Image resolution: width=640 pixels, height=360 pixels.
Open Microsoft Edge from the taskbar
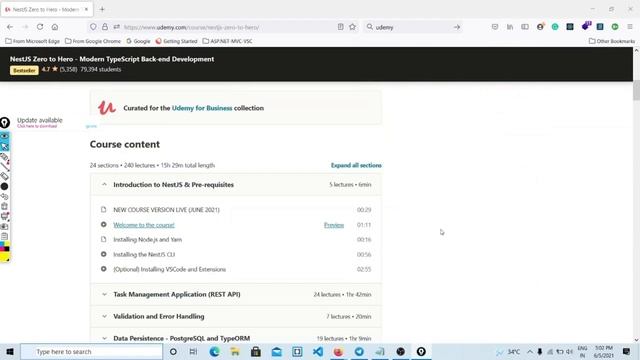click(214, 351)
